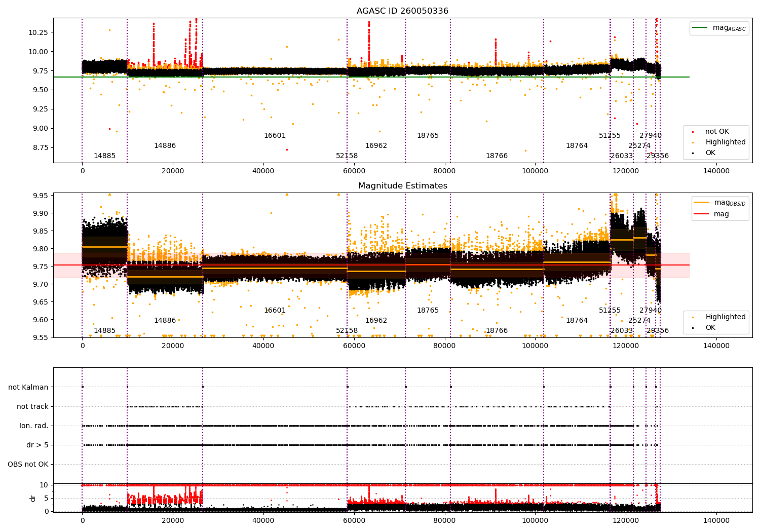Screen dimensions: 760x532
Task: Click obsid label 18766 in Magnitude Estimates plot
Action: 497,331
